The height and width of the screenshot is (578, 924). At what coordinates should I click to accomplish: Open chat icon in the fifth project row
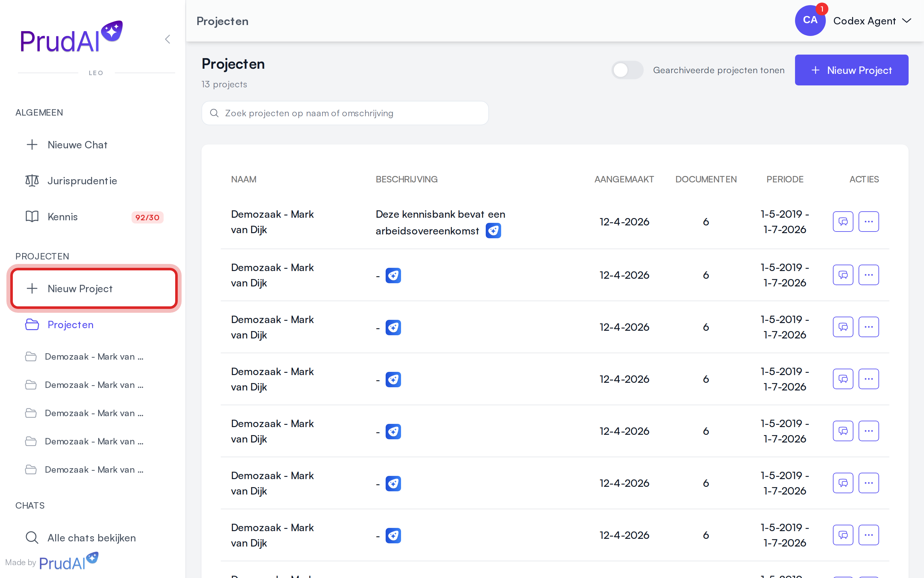coord(843,431)
